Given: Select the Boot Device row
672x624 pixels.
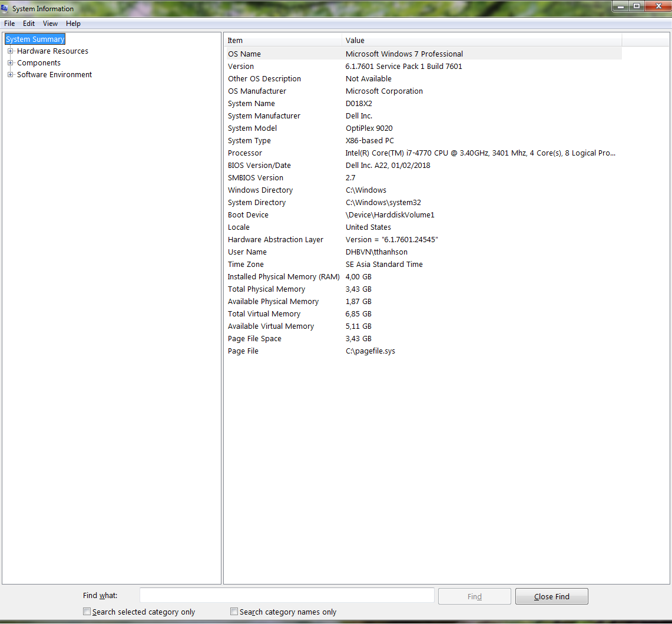Looking at the screenshot, I should pyautogui.click(x=423, y=215).
